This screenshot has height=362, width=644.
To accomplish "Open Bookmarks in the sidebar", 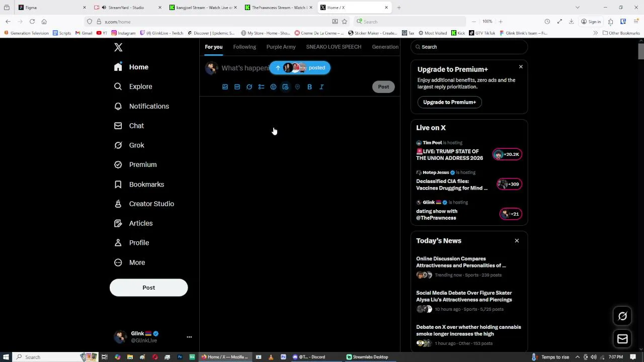I will click(139, 184).
